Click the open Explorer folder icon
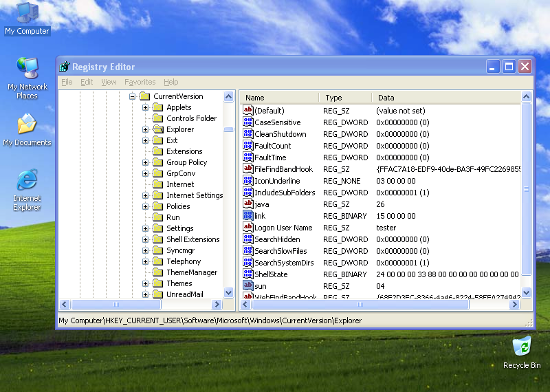 [158, 129]
